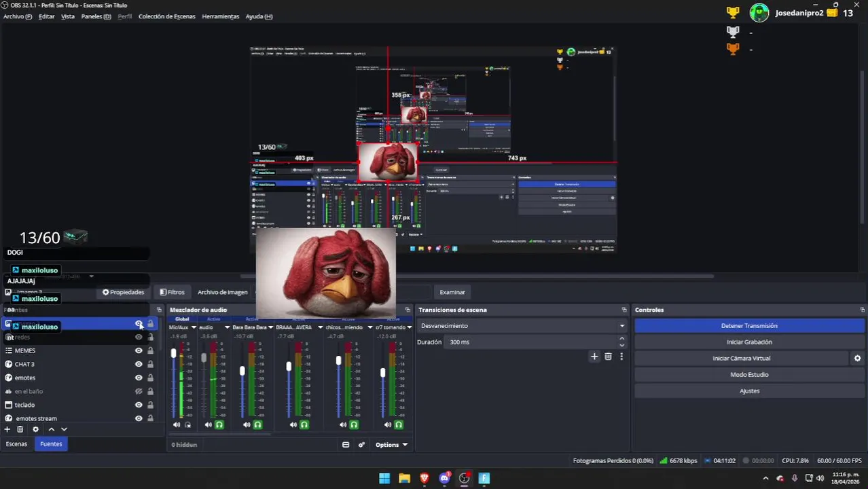Open advanced audio properties gears icon
Screen dimensions: 868x489
361,445
